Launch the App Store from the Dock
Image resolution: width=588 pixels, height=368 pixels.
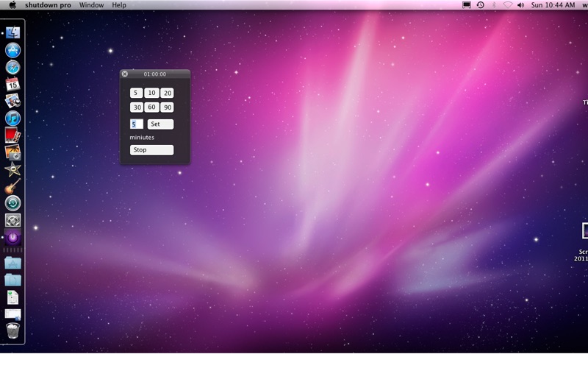[12, 50]
